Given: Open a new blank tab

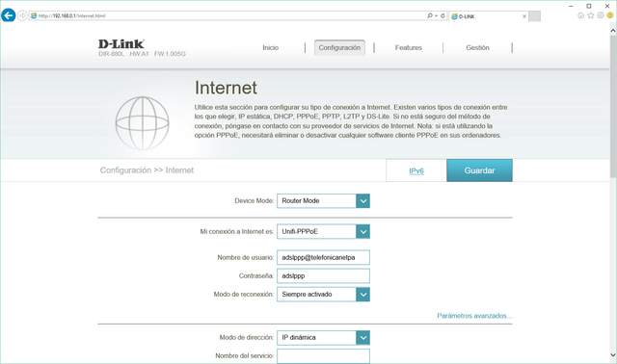Looking at the screenshot, I should pos(534,16).
